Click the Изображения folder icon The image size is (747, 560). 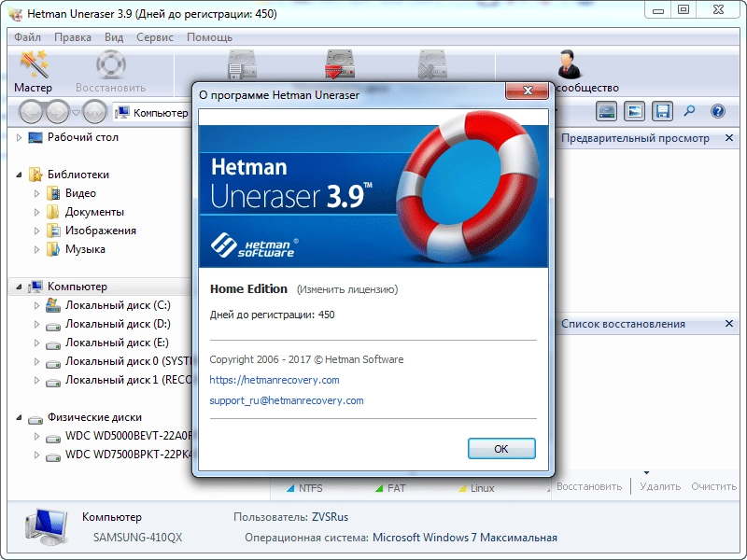point(53,231)
